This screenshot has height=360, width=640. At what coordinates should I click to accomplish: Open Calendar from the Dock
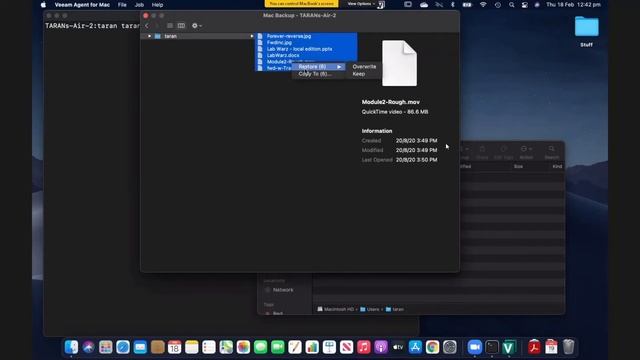(175, 347)
